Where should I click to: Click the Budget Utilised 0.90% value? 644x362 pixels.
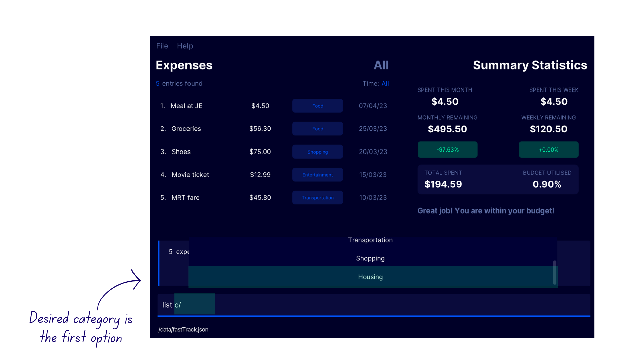(x=547, y=184)
